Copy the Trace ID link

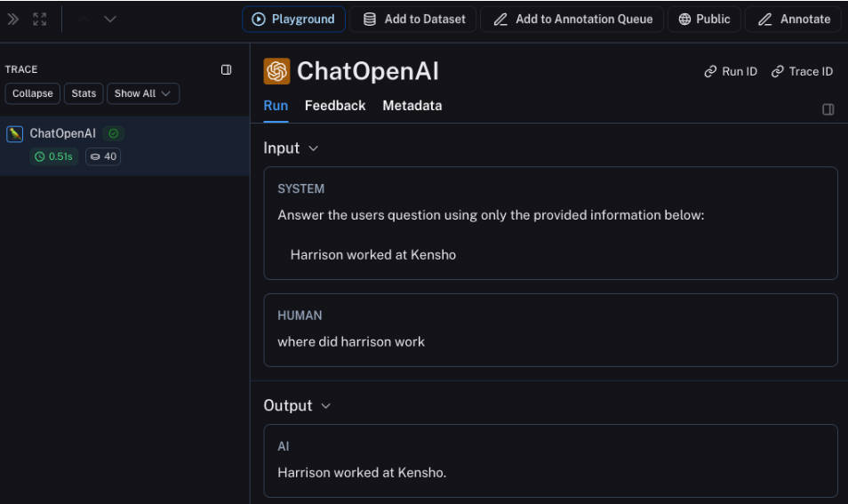[802, 71]
